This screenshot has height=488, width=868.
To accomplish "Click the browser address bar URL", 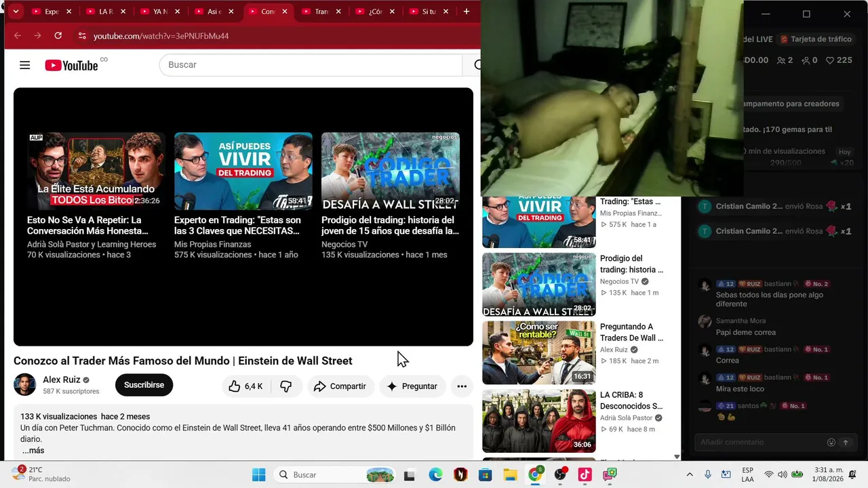I will [x=161, y=36].
